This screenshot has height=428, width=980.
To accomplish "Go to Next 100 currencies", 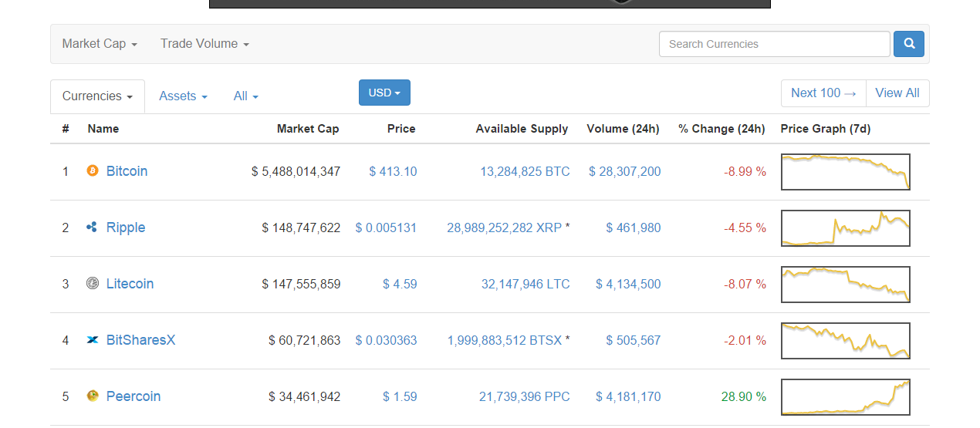I will pos(823,93).
